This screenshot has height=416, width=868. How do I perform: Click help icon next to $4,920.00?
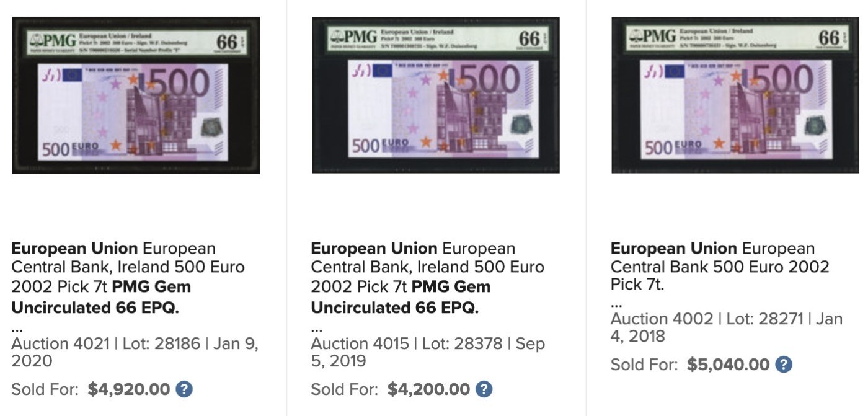(x=184, y=389)
